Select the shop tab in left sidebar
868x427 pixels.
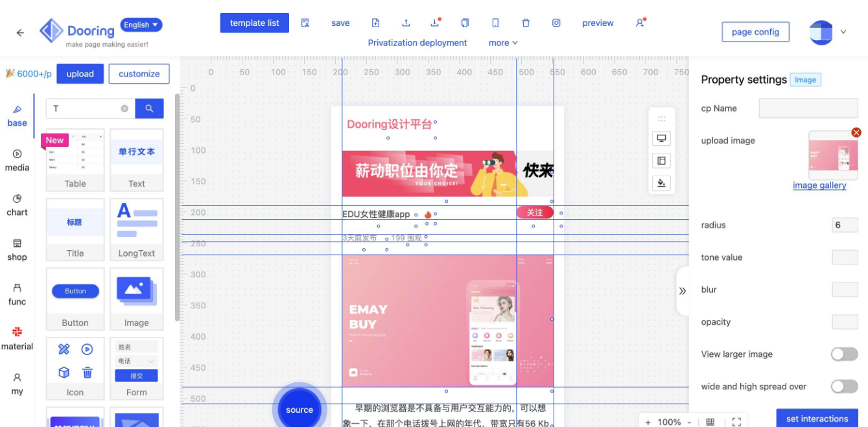(x=18, y=249)
